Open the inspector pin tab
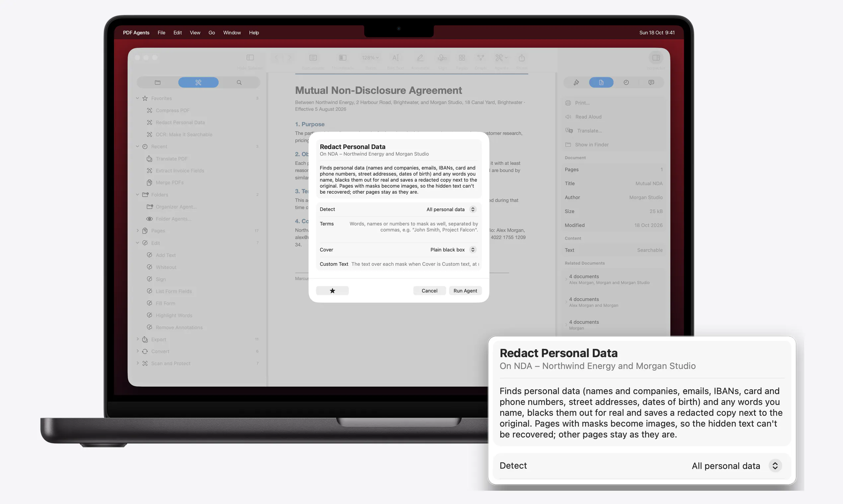Viewport: 843px width, 504px height. 576,83
